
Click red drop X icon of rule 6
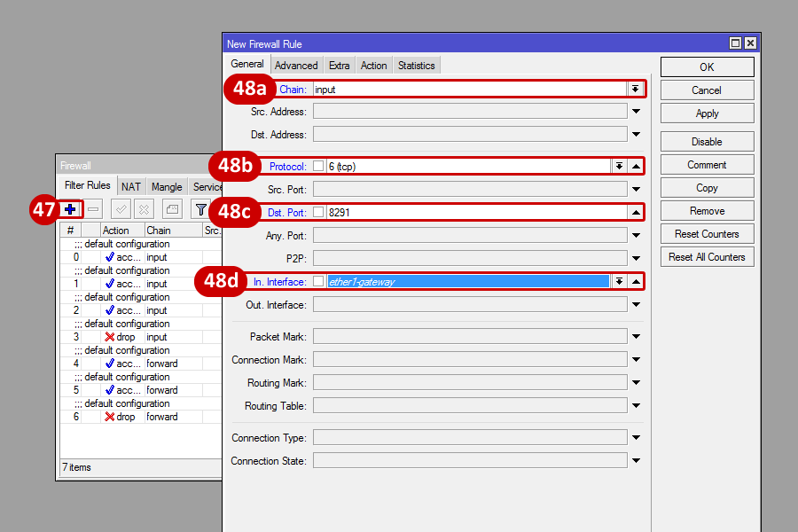pos(109,417)
